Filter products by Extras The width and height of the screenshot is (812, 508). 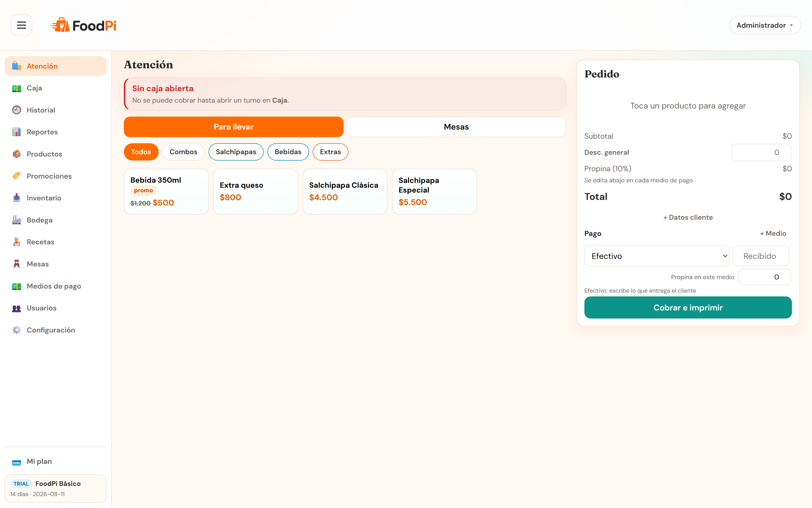pyautogui.click(x=330, y=152)
